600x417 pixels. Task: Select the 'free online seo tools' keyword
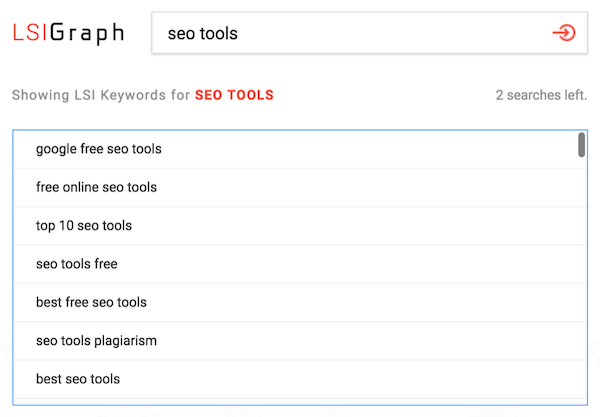click(x=96, y=187)
